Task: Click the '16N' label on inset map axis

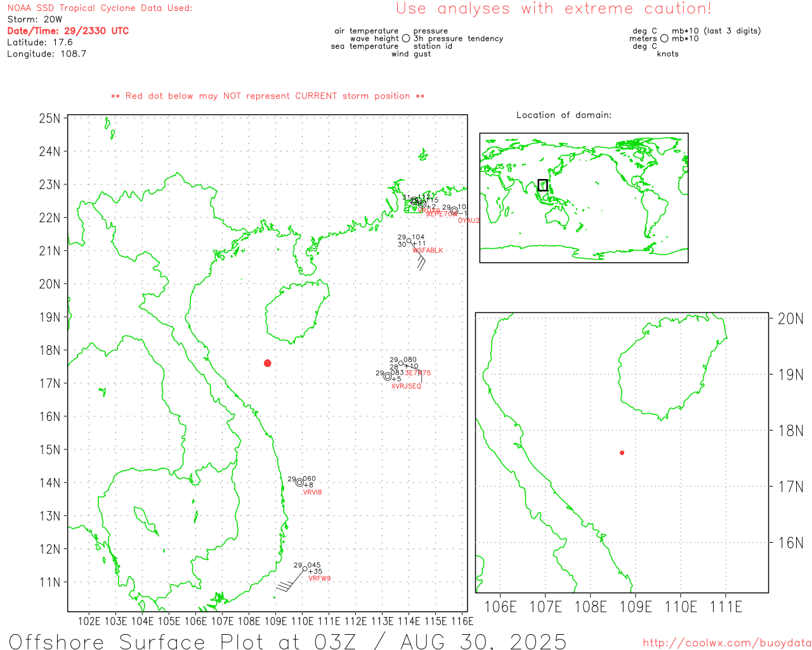Action: pyautogui.click(x=790, y=543)
